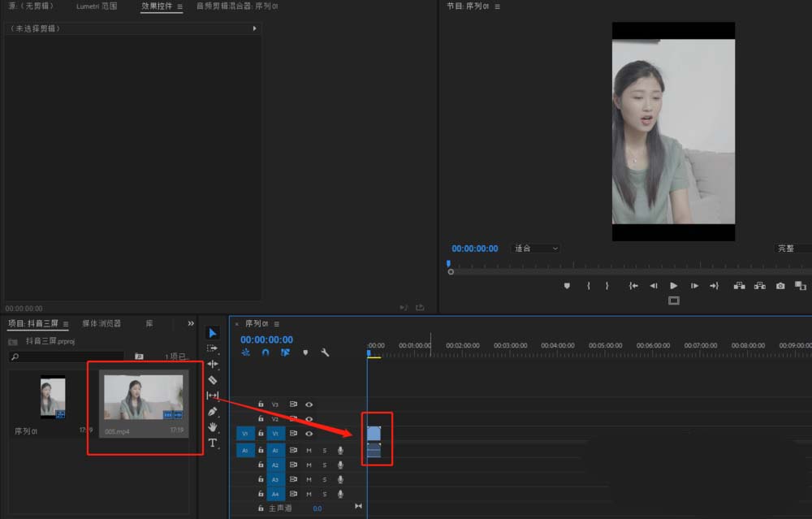Switch to the Lumetri 范围 tab
Screen dimensions: 812x519
click(96, 6)
